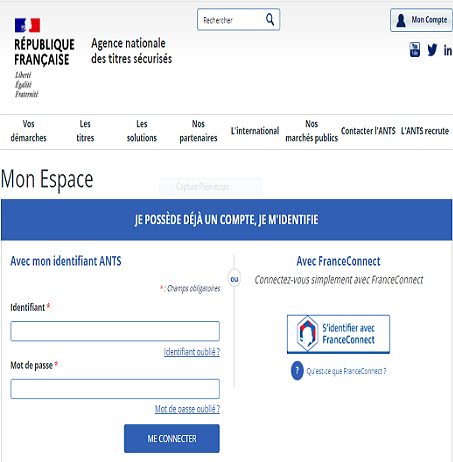The image size is (453, 462).
Task: Click the République Française flag logo
Action: coord(27,25)
